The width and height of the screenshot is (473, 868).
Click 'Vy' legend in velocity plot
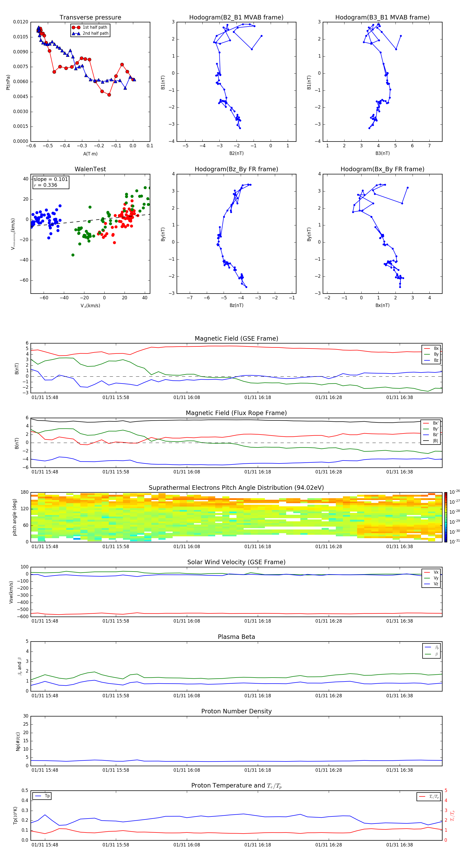click(431, 578)
